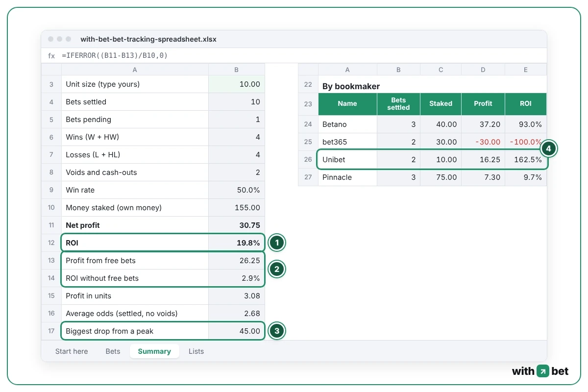Switch to the Start here tab

point(72,351)
